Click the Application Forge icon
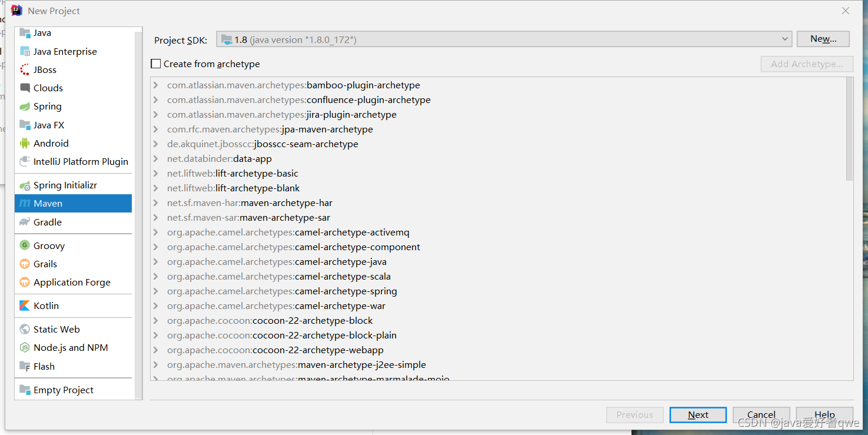 point(25,282)
